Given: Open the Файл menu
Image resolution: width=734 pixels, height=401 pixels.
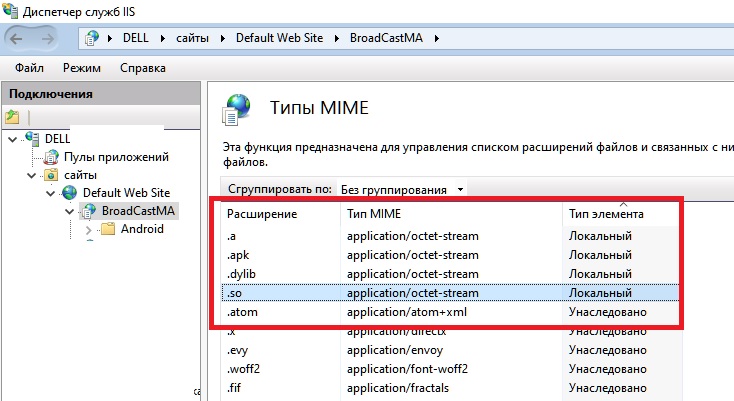Looking at the screenshot, I should 29,68.
